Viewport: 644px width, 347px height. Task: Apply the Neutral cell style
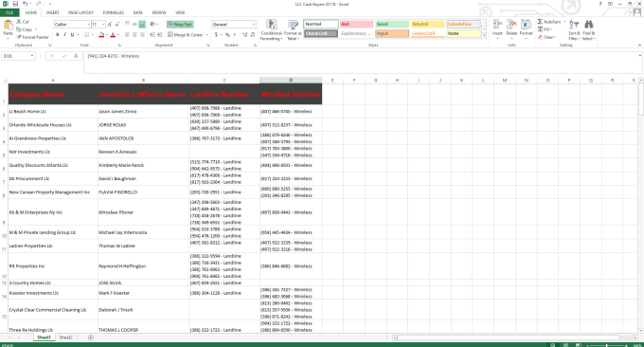[x=427, y=25]
